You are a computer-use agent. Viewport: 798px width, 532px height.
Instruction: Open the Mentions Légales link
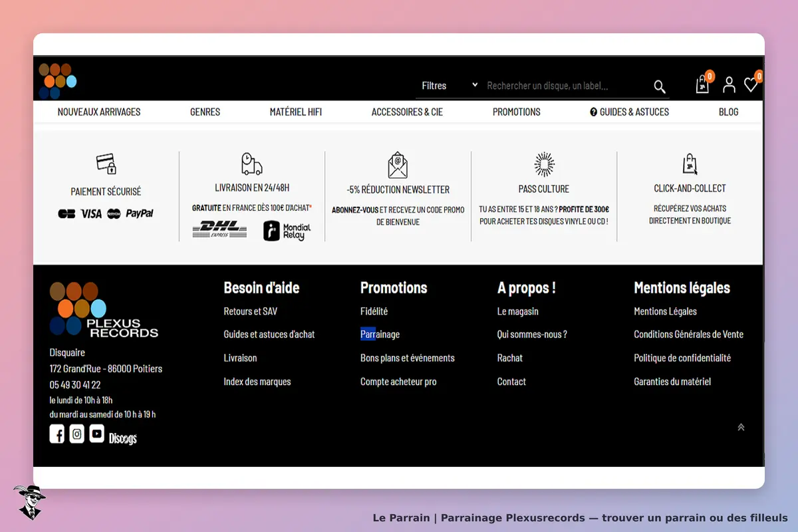coord(666,311)
